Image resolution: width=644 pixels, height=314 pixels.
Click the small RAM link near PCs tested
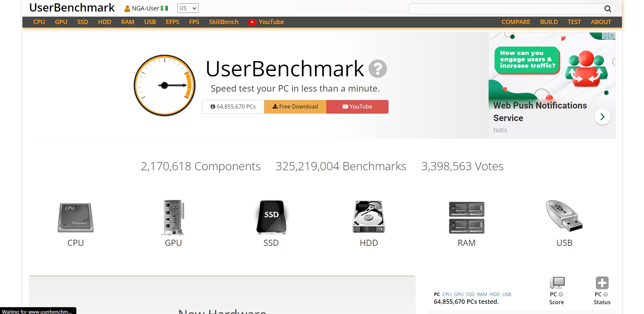click(x=482, y=294)
